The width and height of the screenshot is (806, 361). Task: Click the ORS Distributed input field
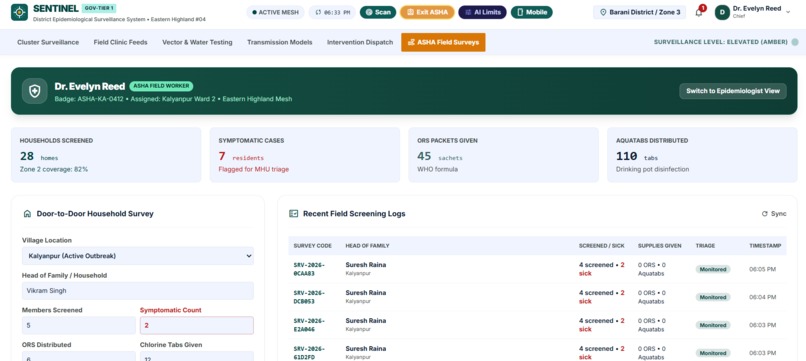tap(79, 356)
